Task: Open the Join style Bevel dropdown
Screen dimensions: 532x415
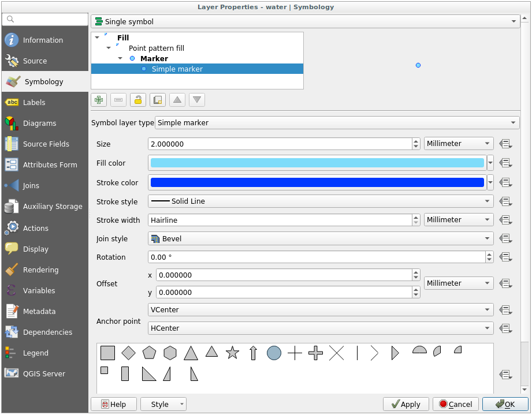Action: point(321,238)
